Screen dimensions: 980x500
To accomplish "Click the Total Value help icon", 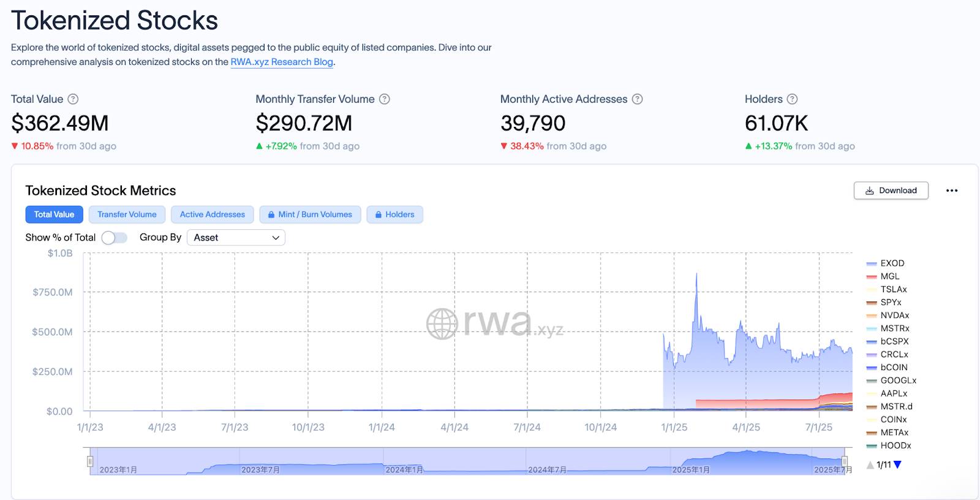I will (73, 99).
